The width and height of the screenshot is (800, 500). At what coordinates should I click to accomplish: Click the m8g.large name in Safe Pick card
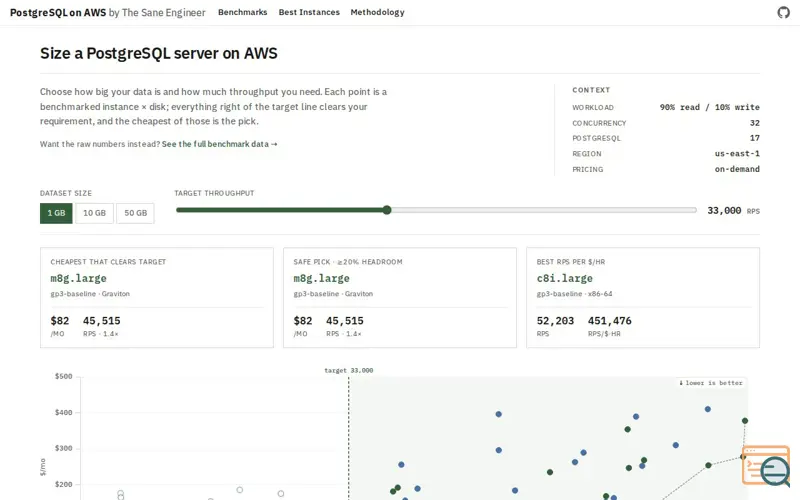[x=321, y=279]
